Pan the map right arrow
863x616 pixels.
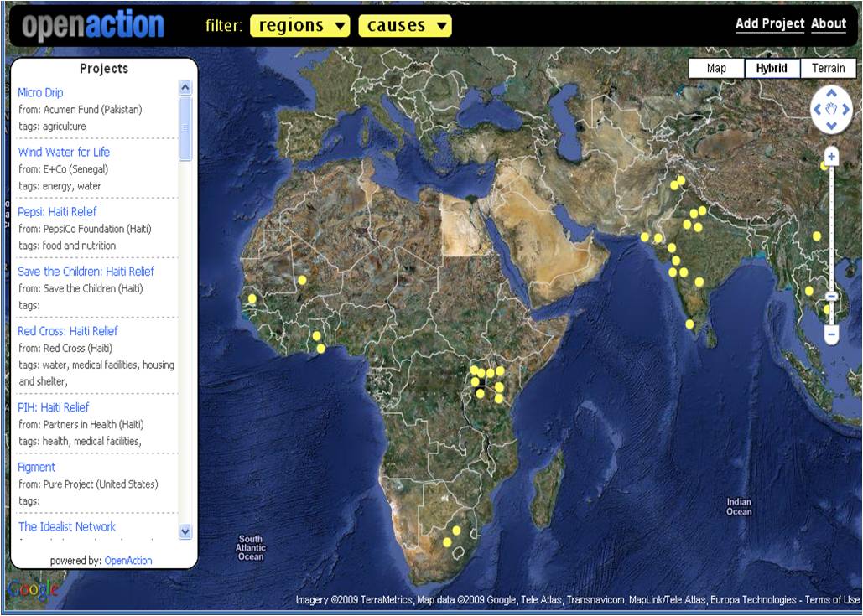[845, 110]
